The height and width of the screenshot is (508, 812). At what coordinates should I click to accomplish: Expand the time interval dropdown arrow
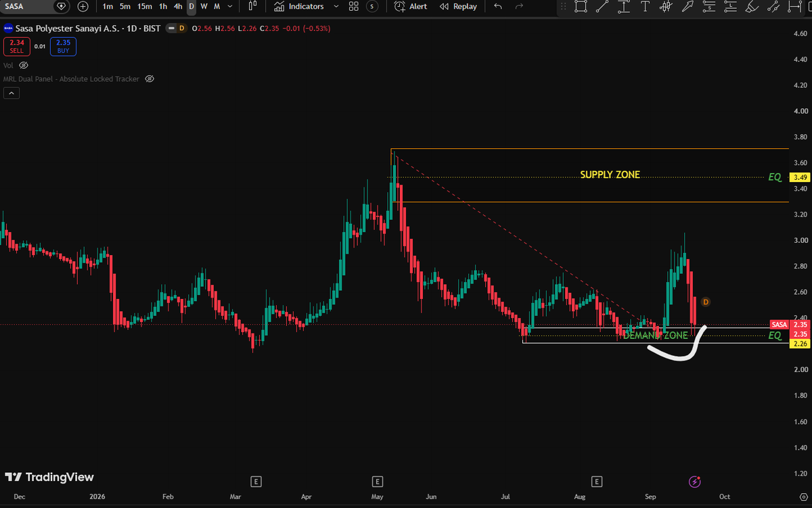(x=231, y=6)
